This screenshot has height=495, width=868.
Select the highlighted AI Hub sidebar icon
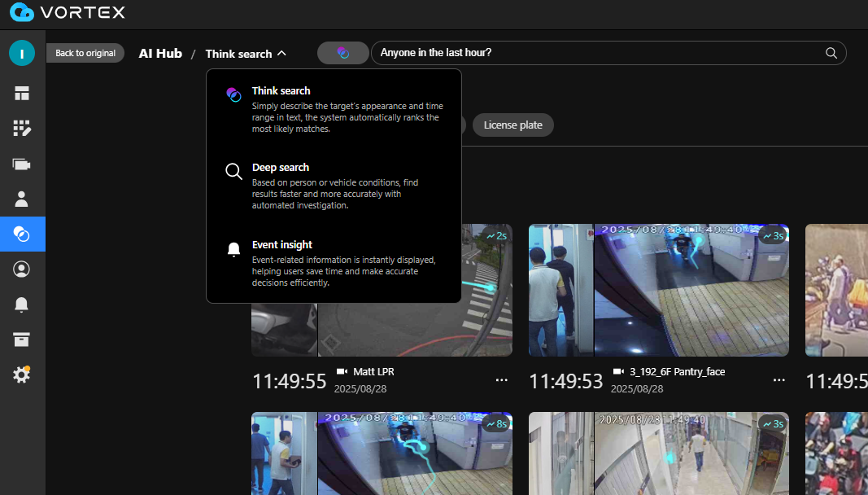point(22,234)
